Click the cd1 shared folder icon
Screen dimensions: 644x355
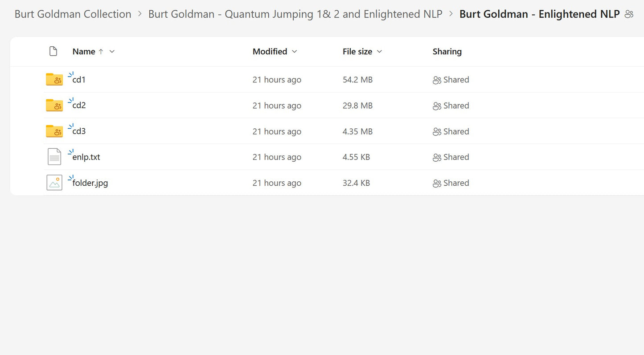pos(54,80)
